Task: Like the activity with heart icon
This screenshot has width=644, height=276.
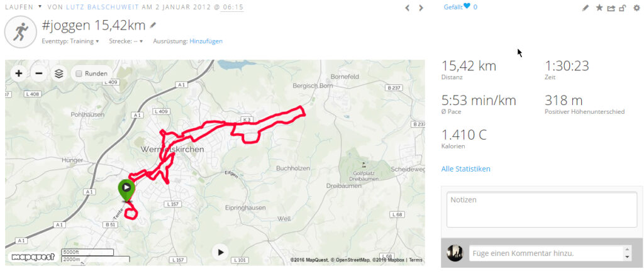Action: (467, 6)
